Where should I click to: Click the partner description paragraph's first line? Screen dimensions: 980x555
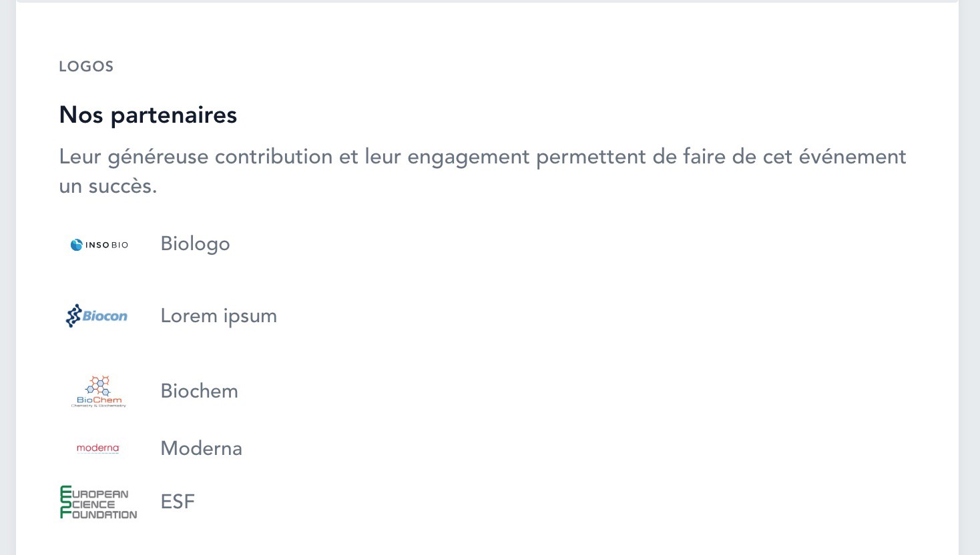(482, 157)
